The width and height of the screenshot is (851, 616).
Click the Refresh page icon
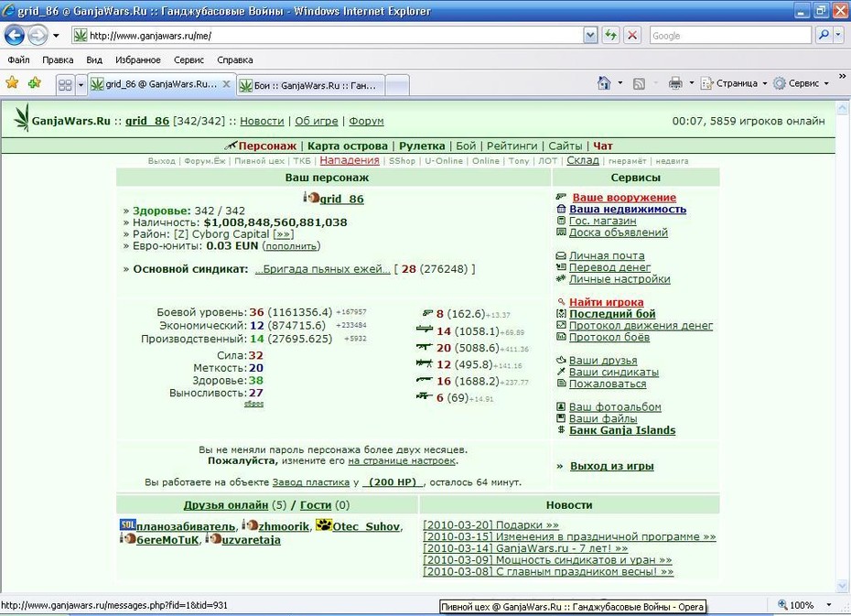point(610,36)
